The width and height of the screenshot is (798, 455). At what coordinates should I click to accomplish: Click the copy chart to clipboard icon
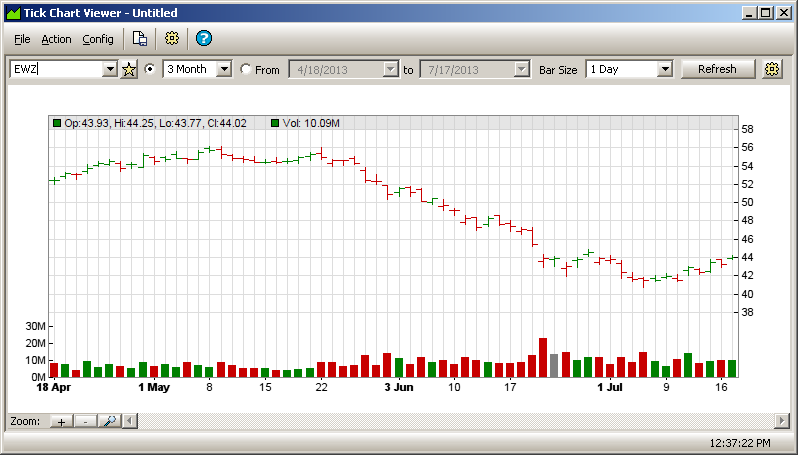click(139, 39)
